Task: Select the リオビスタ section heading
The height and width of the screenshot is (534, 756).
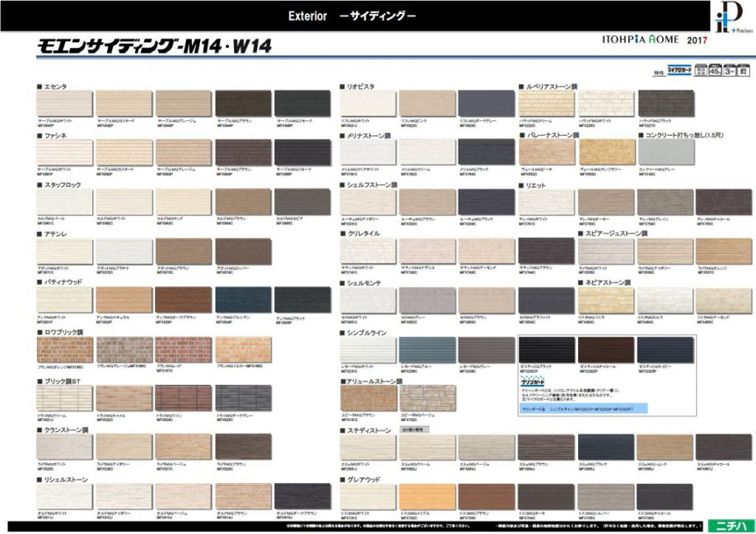Action: tap(357, 86)
